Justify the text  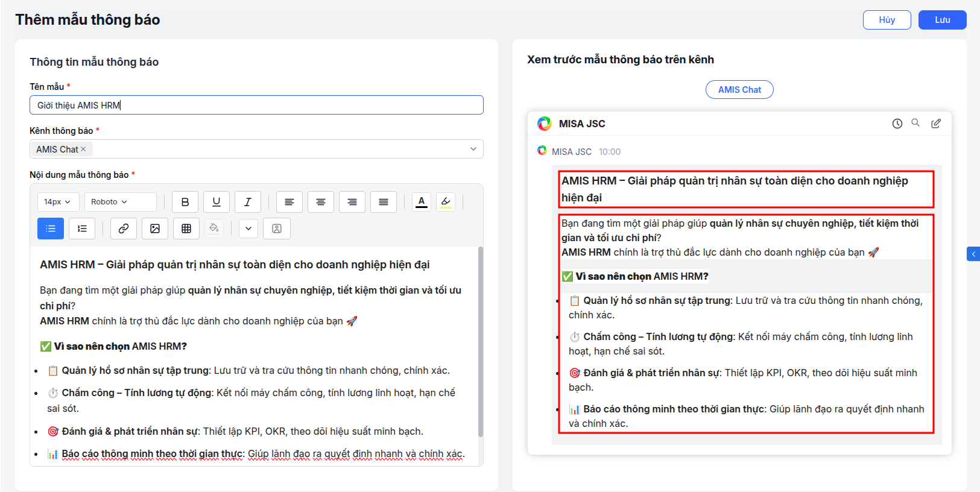pos(384,202)
